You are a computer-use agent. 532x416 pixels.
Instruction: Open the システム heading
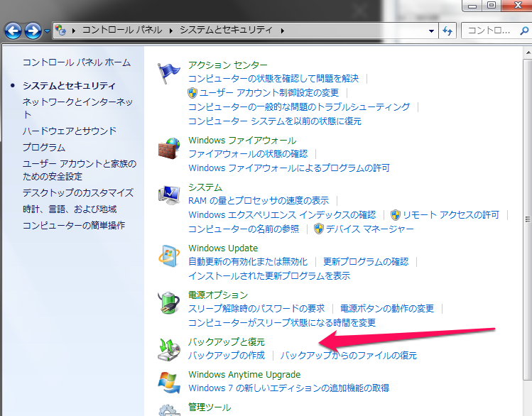[205, 187]
